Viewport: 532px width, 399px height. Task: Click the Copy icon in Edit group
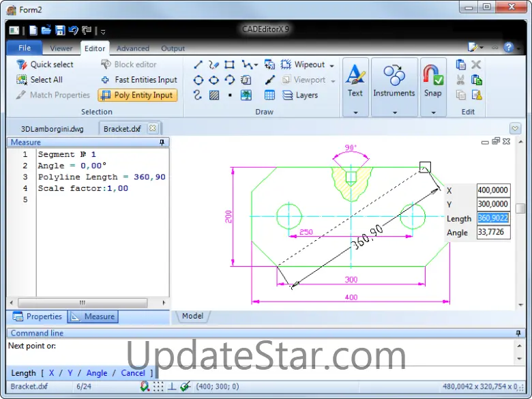click(x=461, y=65)
